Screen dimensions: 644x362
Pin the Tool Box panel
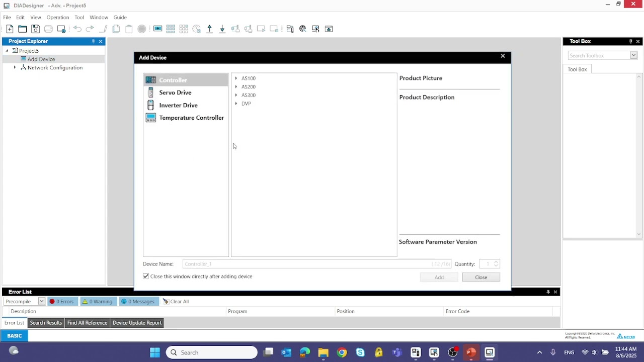(630, 41)
